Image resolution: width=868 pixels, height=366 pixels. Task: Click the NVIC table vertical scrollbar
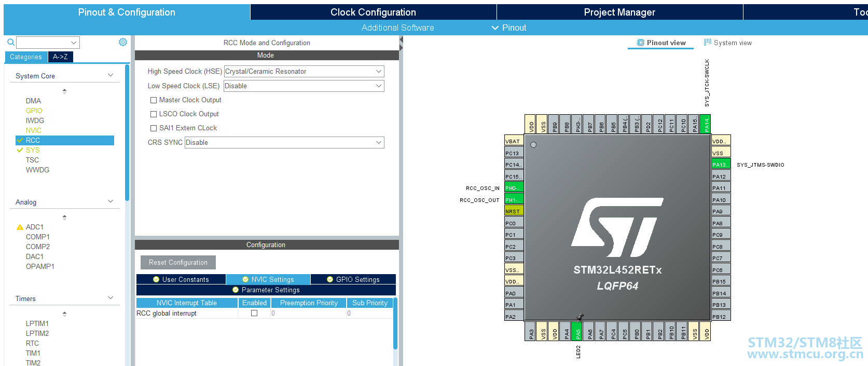tap(395, 324)
